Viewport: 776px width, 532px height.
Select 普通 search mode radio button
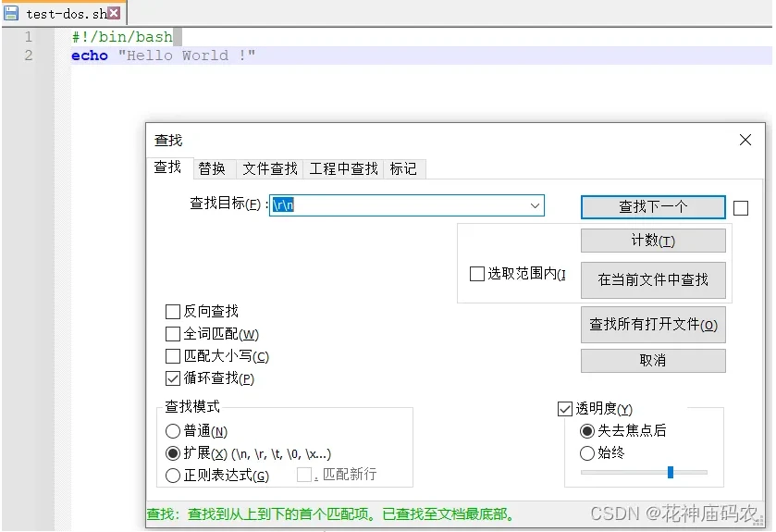tap(173, 431)
